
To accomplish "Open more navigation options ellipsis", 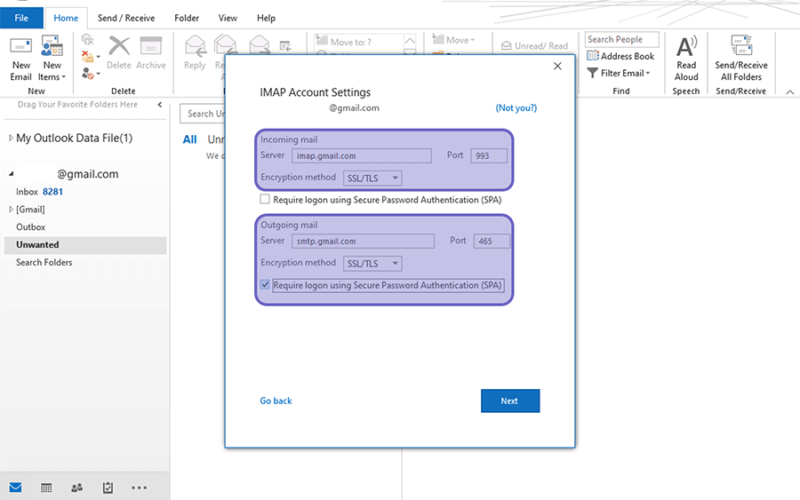I will (139, 488).
